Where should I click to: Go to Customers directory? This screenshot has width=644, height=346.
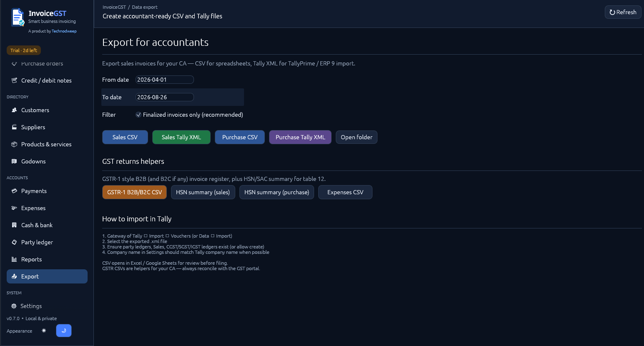coord(47,110)
